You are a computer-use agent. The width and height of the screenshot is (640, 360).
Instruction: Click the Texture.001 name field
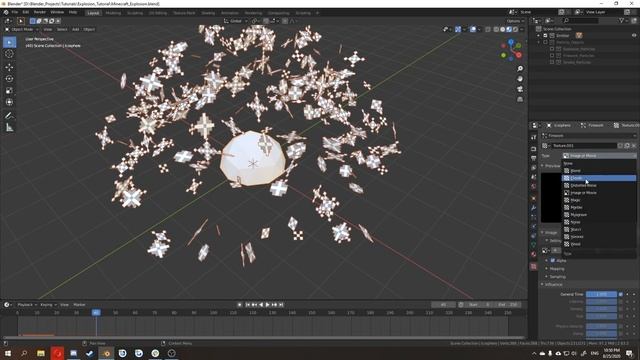(x=584, y=146)
